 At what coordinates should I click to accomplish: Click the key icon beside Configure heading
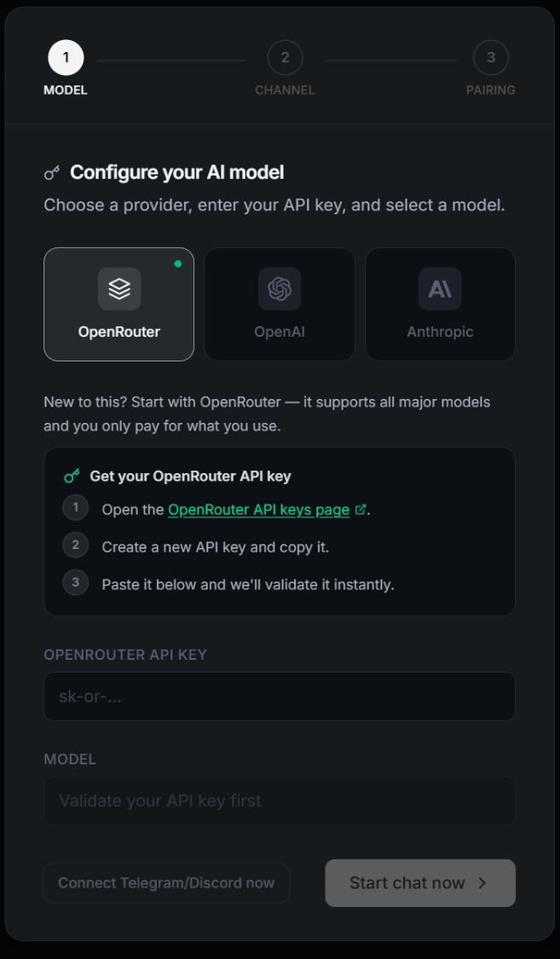pos(52,173)
